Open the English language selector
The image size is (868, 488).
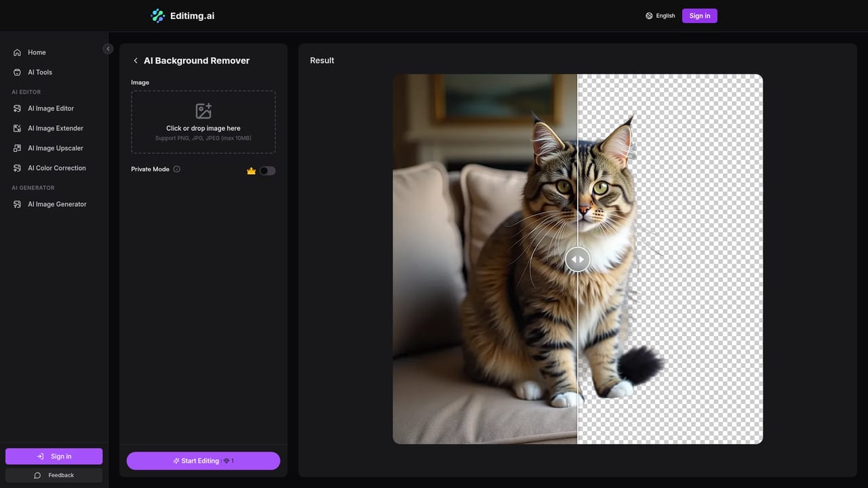(660, 16)
